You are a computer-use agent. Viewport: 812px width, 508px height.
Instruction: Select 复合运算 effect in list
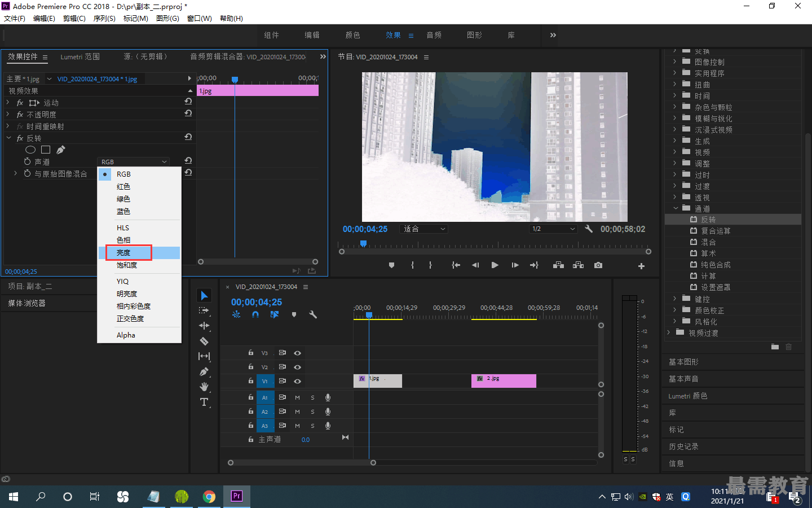pyautogui.click(x=716, y=231)
